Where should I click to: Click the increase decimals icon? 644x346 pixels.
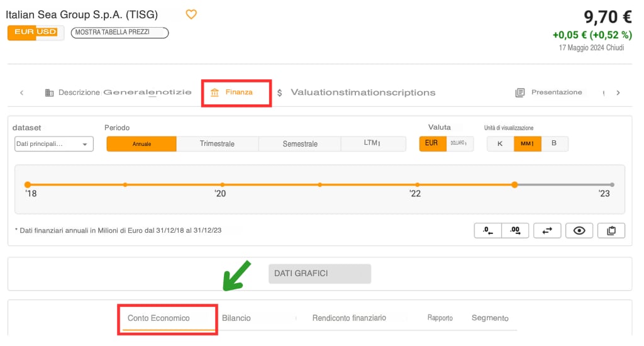click(515, 231)
